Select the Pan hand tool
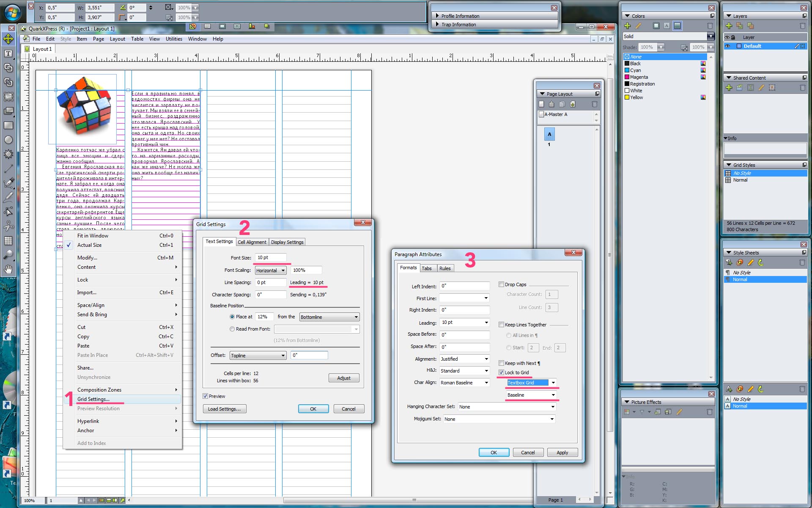This screenshot has height=508, width=812. click(x=8, y=269)
